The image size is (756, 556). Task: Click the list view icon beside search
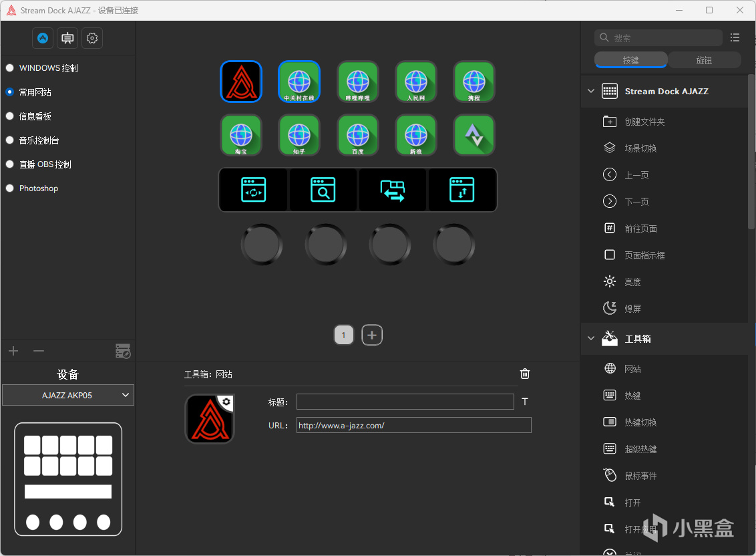735,37
